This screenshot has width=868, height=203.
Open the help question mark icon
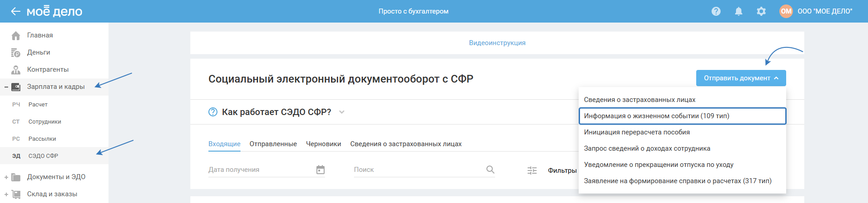point(716,11)
